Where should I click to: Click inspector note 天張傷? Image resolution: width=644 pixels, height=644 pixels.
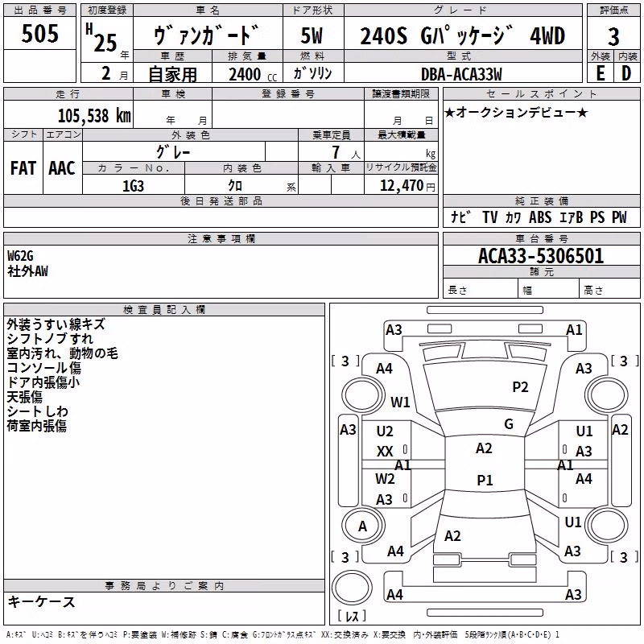coord(25,397)
